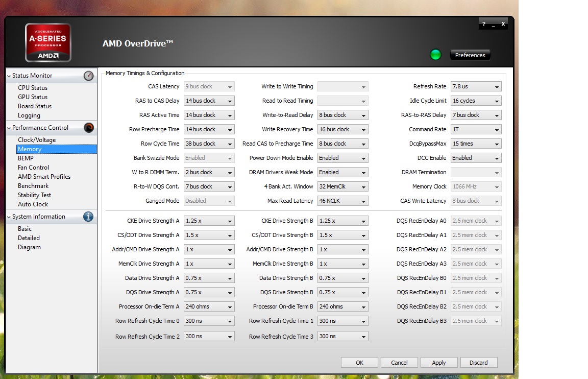
Task: Open AMD Smart Profiles
Action: click(x=44, y=177)
